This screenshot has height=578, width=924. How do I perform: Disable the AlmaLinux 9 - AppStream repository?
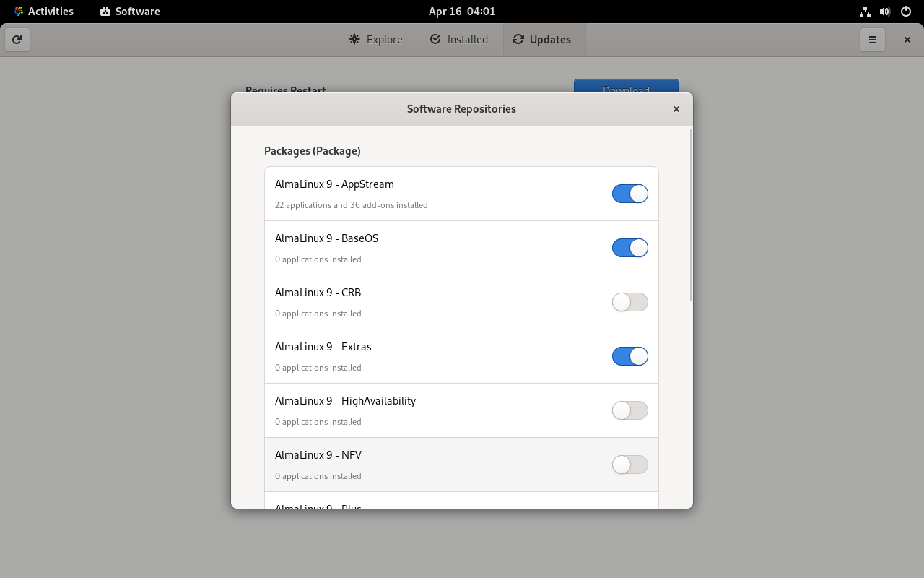pyautogui.click(x=629, y=194)
